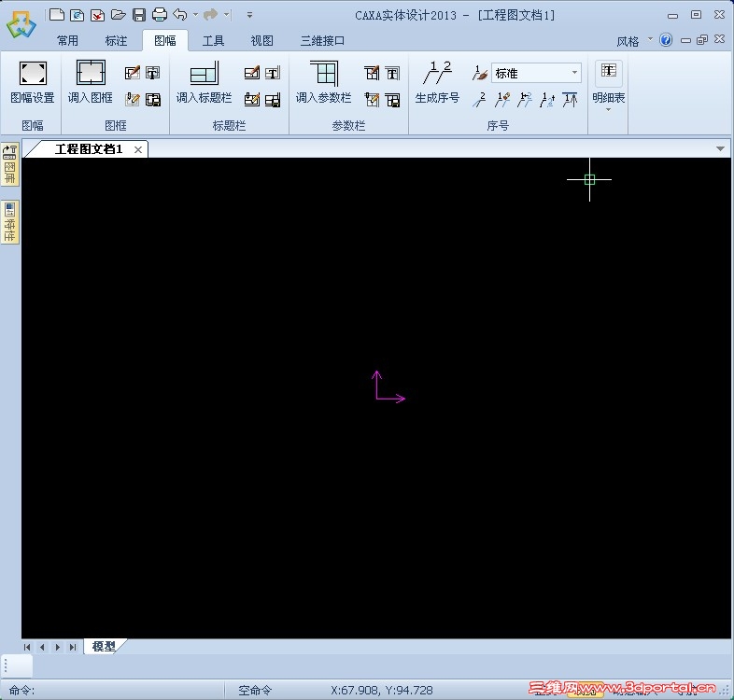Screen dimensions: 734x700
Task: Click the edit title block icon
Action: (x=252, y=99)
